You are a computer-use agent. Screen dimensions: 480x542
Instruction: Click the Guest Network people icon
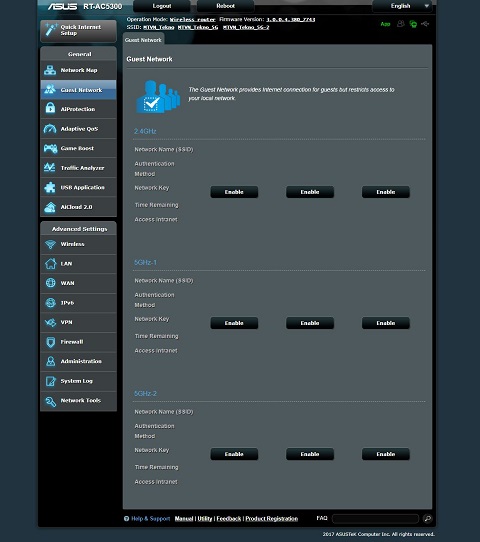pyautogui.click(x=50, y=90)
